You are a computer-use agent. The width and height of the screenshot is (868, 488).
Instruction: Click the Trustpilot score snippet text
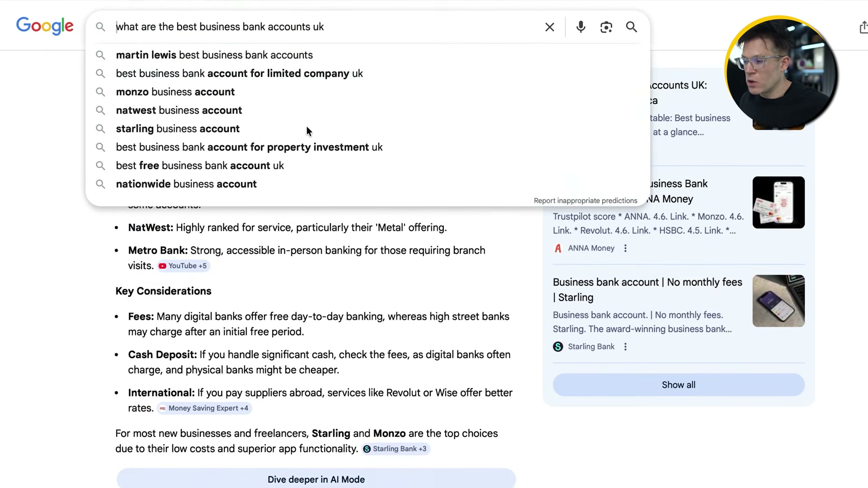[x=648, y=224]
